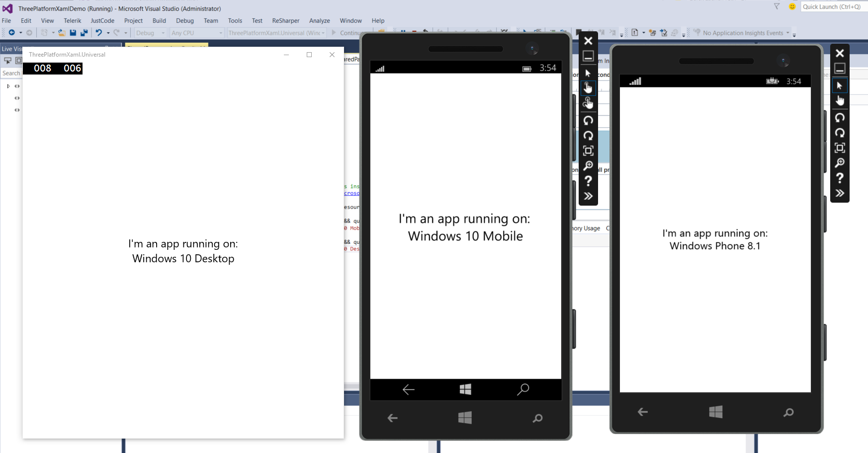The height and width of the screenshot is (453, 868).
Task: Rotate the Windows Phone 8.1 emulator right
Action: coord(840,133)
